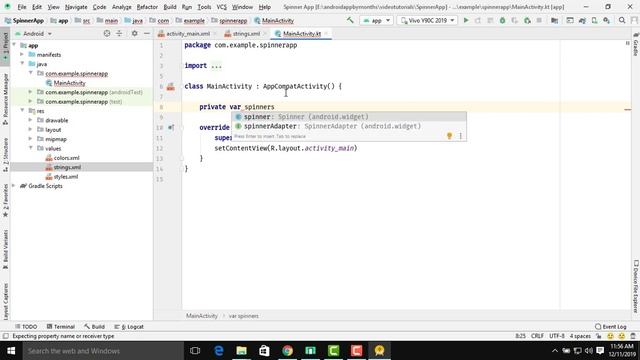Click the yellow intention lightbulb in popup

[x=449, y=136]
